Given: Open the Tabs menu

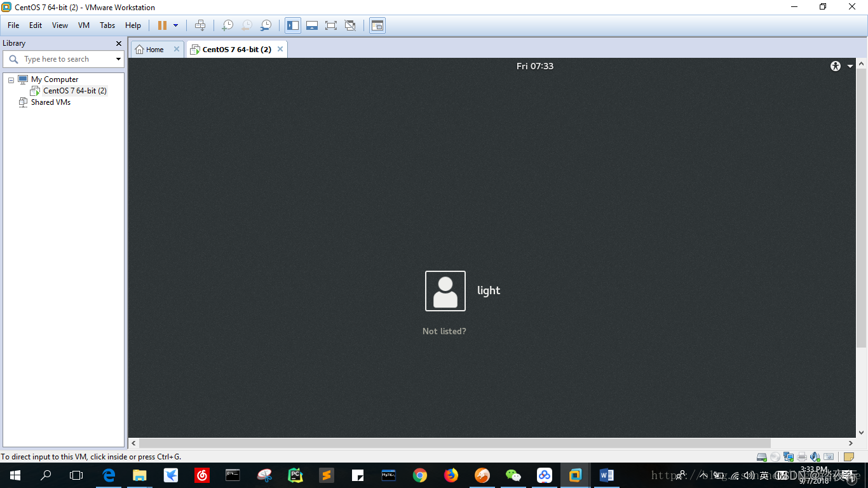Looking at the screenshot, I should coord(107,25).
